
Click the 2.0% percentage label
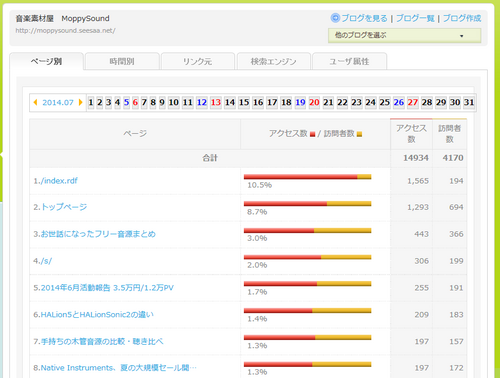[257, 265]
